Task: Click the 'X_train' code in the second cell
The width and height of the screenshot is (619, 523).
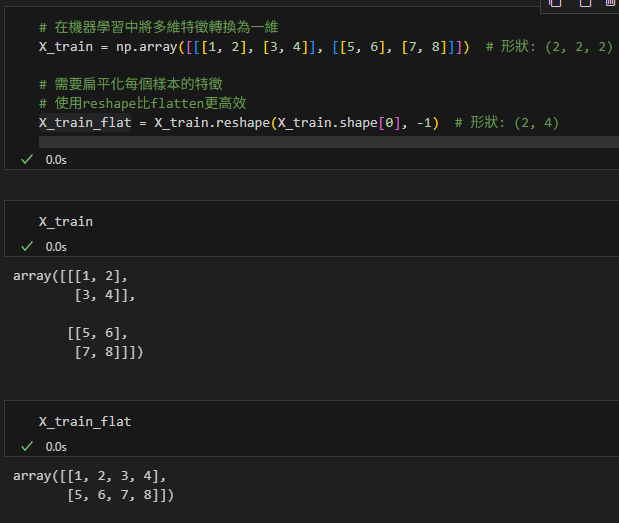Action: point(66,222)
